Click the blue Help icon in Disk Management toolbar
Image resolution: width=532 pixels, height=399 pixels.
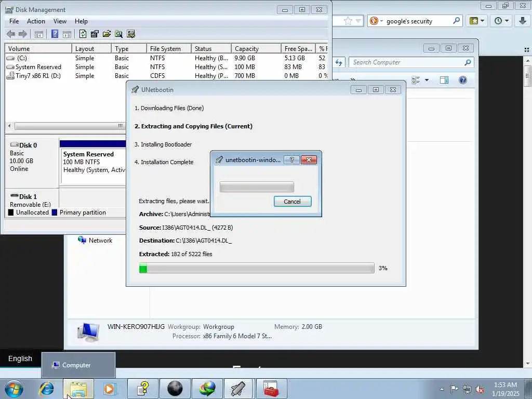55,34
